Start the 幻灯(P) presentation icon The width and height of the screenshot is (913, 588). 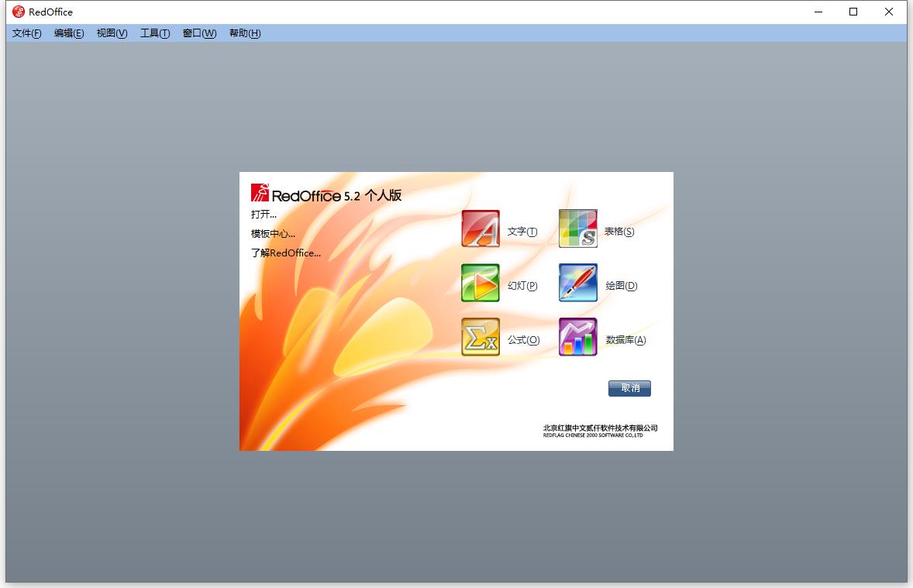point(481,283)
